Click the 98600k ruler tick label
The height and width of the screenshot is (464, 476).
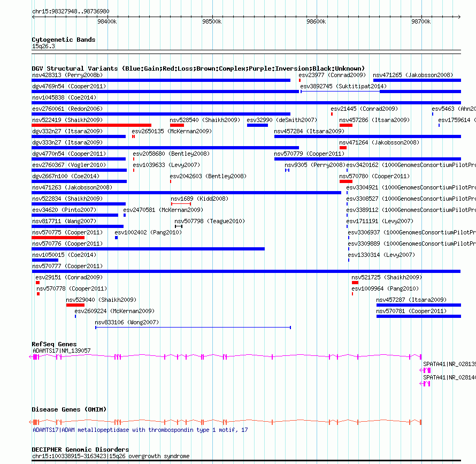coord(316,21)
